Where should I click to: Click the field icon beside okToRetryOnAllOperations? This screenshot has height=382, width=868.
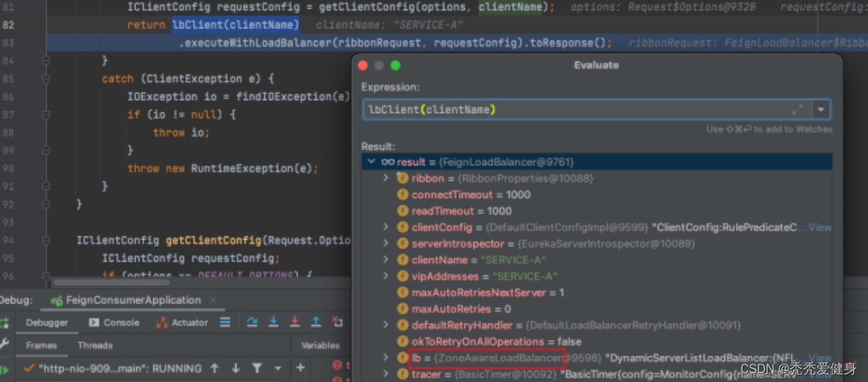tap(403, 341)
